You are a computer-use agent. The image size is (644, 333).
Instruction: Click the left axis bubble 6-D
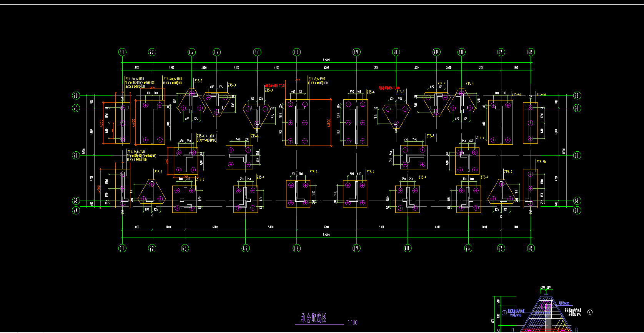[76, 108]
